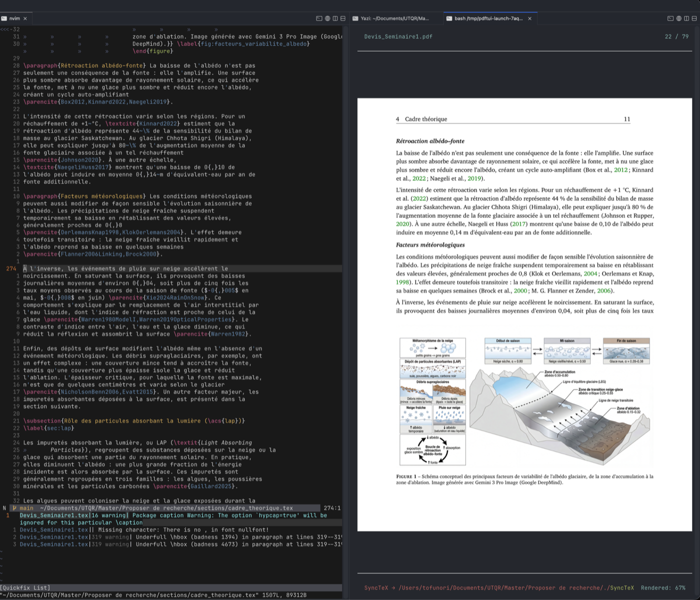This screenshot has width=700, height=600.
Task: Select Underfull hbox badness 1394 quickfix entry
Action: point(180,537)
